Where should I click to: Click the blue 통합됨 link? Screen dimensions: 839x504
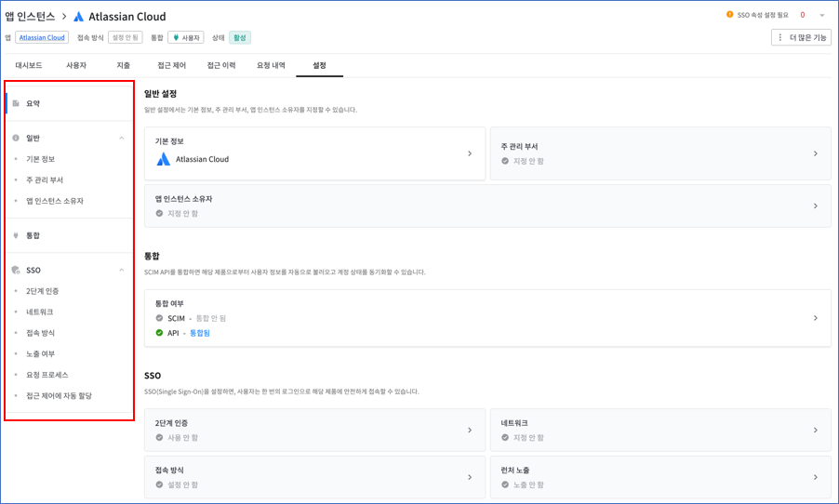[x=200, y=333]
